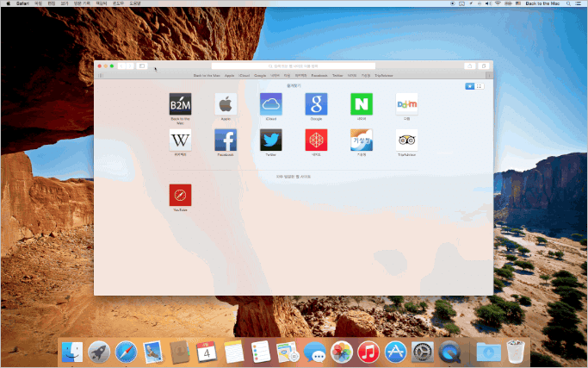
Task: Open Reminders in the Dock
Action: 261,352
